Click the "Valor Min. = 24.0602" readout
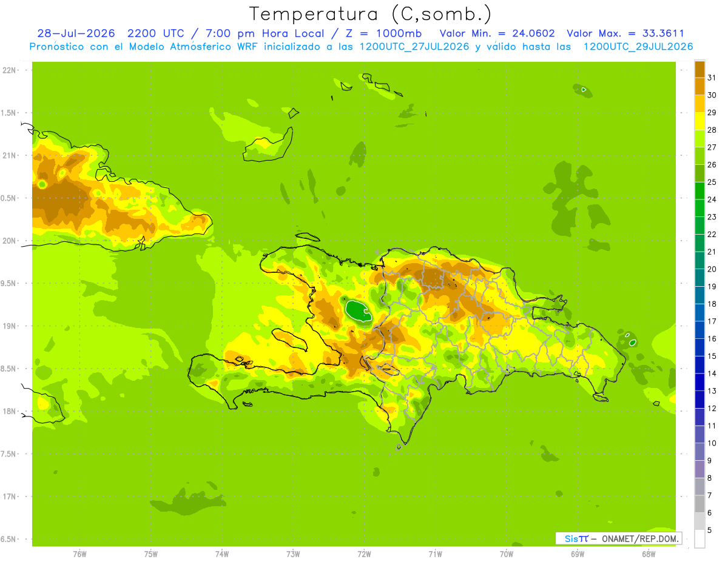 (497, 33)
